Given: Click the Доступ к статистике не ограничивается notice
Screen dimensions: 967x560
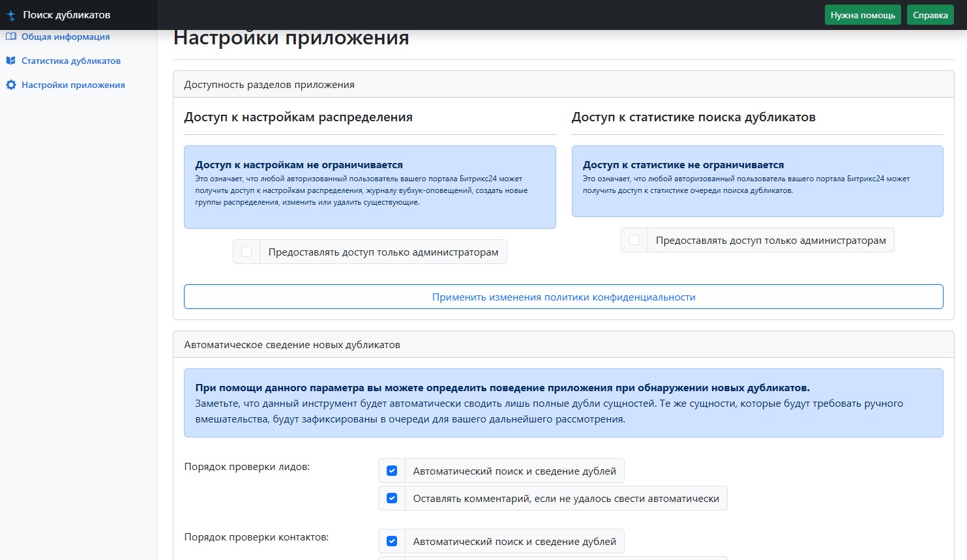Looking at the screenshot, I should point(757,181).
